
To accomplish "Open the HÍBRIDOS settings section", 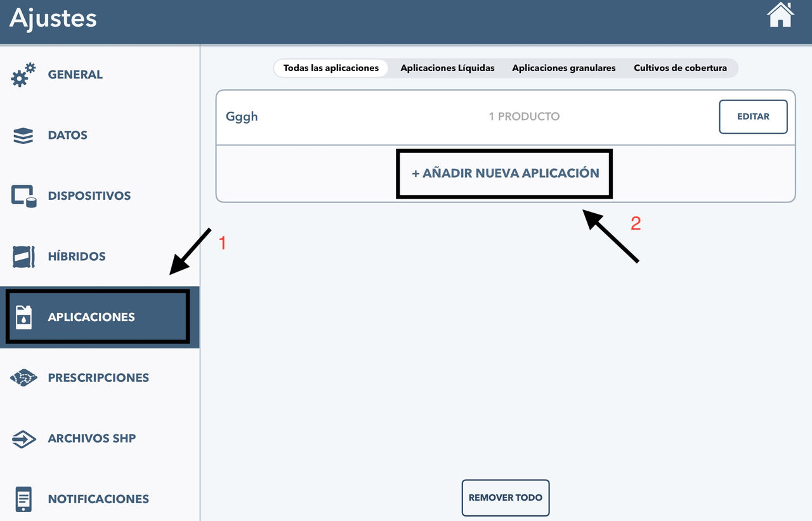I will (100, 256).
